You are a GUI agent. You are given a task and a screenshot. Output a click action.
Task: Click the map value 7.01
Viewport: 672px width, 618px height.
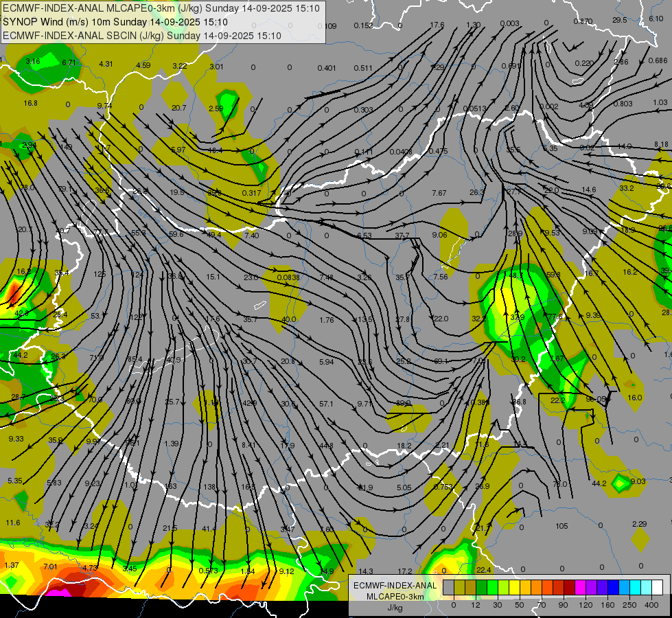point(50,566)
